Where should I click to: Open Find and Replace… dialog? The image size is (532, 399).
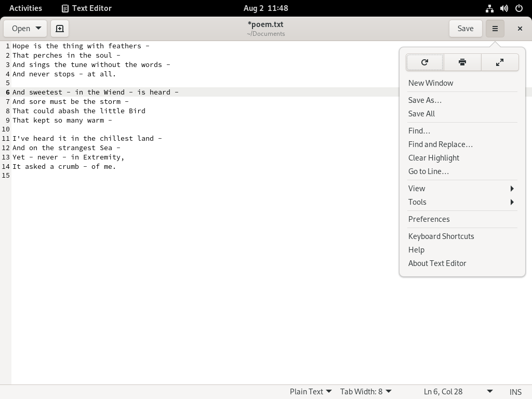coord(462,144)
